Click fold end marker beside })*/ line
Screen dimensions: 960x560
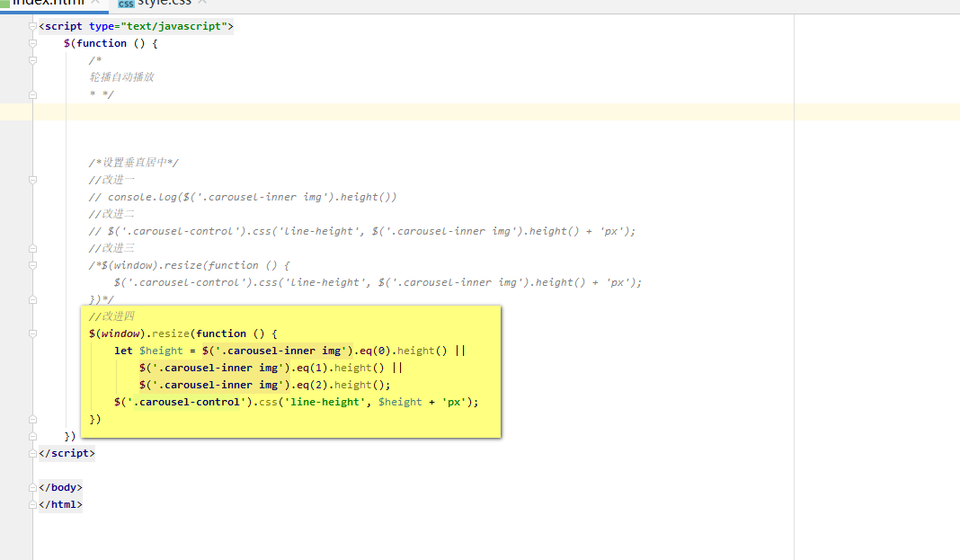point(32,300)
